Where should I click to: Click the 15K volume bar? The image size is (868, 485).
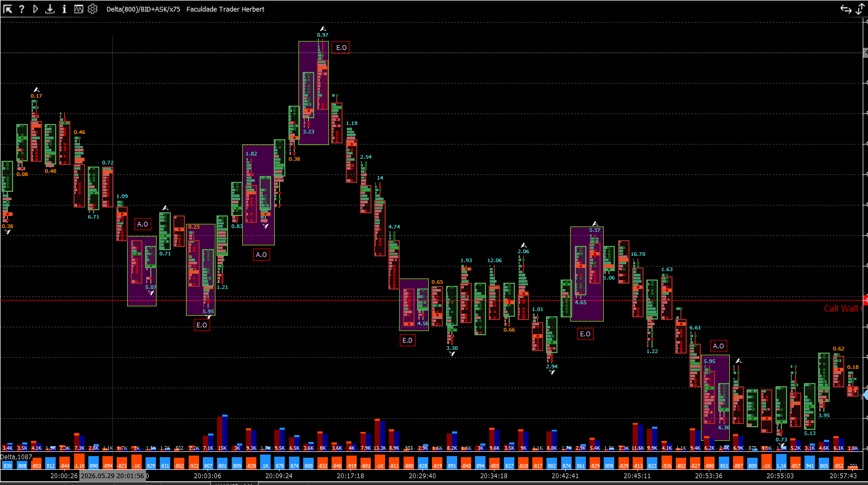pos(222,432)
